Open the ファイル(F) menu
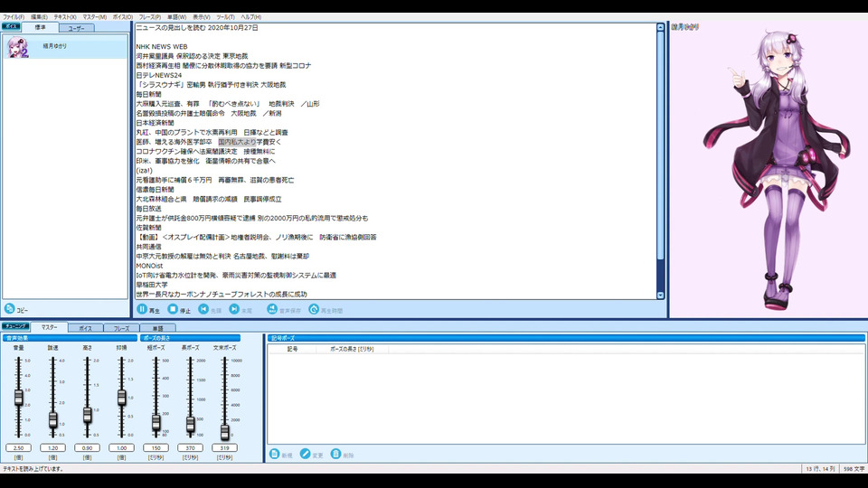Image resolution: width=868 pixels, height=488 pixels. pos(14,17)
